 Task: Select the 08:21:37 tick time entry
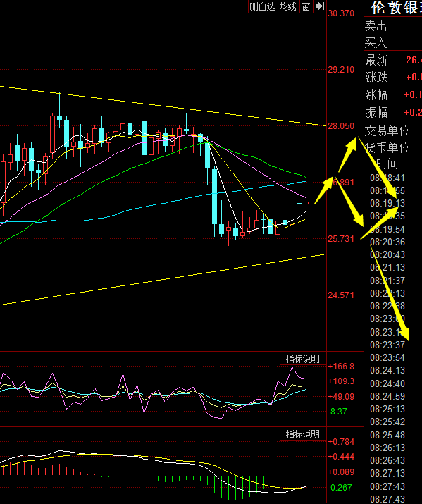pos(387,281)
